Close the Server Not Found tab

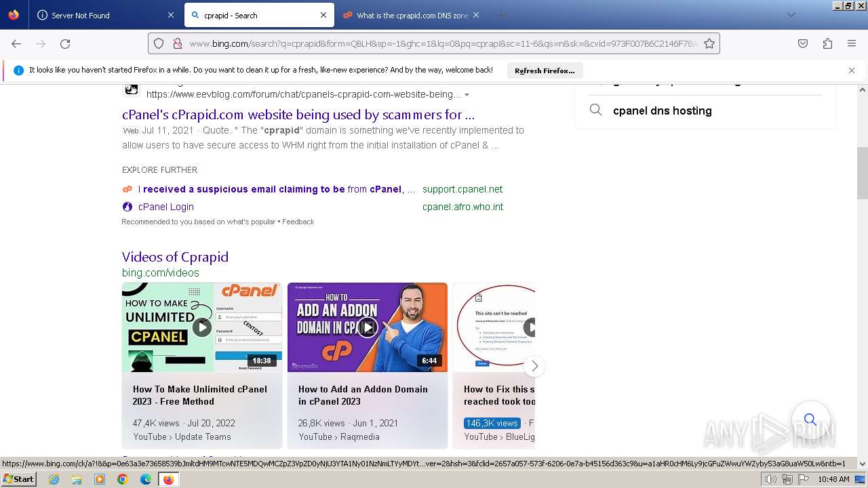pos(170,15)
